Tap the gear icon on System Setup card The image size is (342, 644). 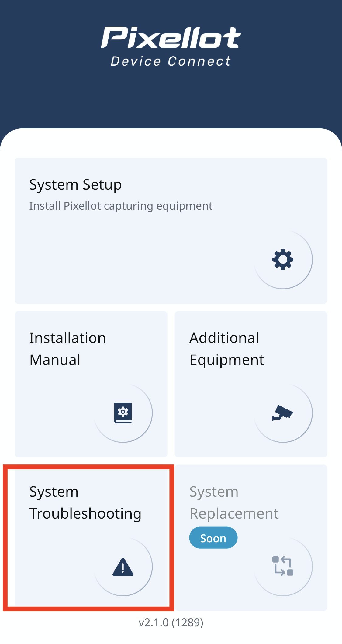click(282, 260)
